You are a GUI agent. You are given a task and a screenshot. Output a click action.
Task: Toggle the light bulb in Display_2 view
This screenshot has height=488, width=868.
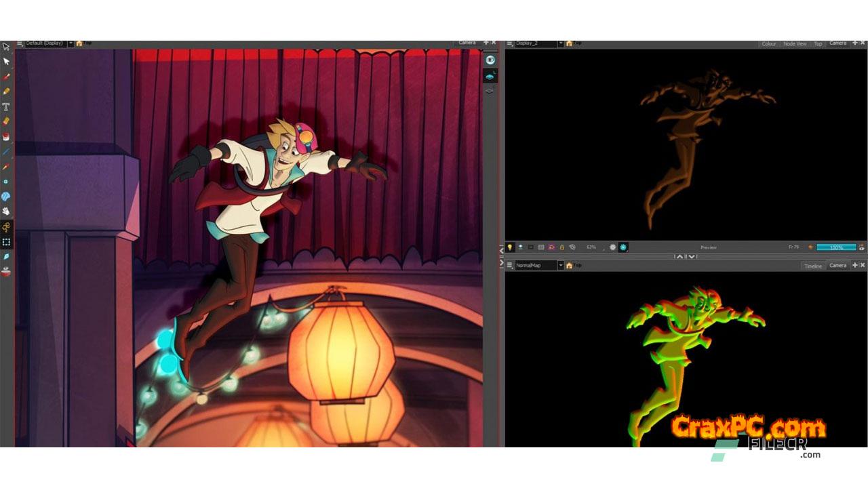pos(510,247)
